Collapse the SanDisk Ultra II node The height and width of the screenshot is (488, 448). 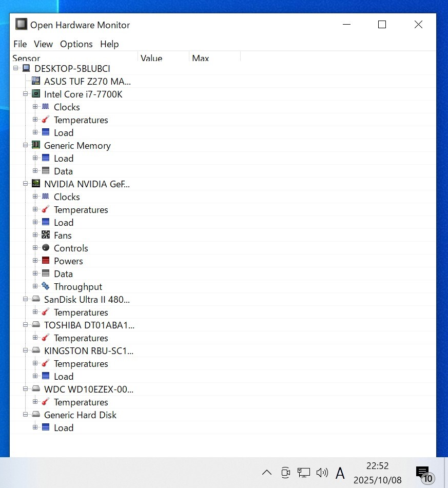click(x=25, y=299)
